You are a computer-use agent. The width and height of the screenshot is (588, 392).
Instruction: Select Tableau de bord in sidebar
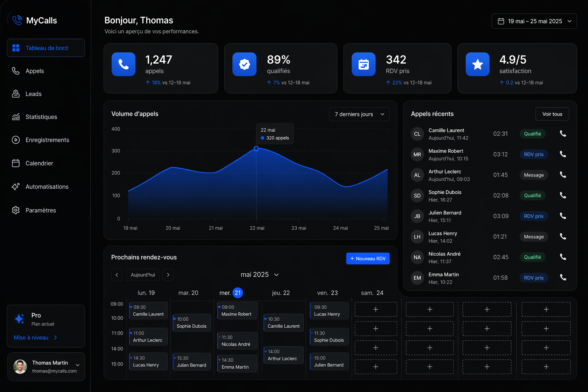[46, 48]
